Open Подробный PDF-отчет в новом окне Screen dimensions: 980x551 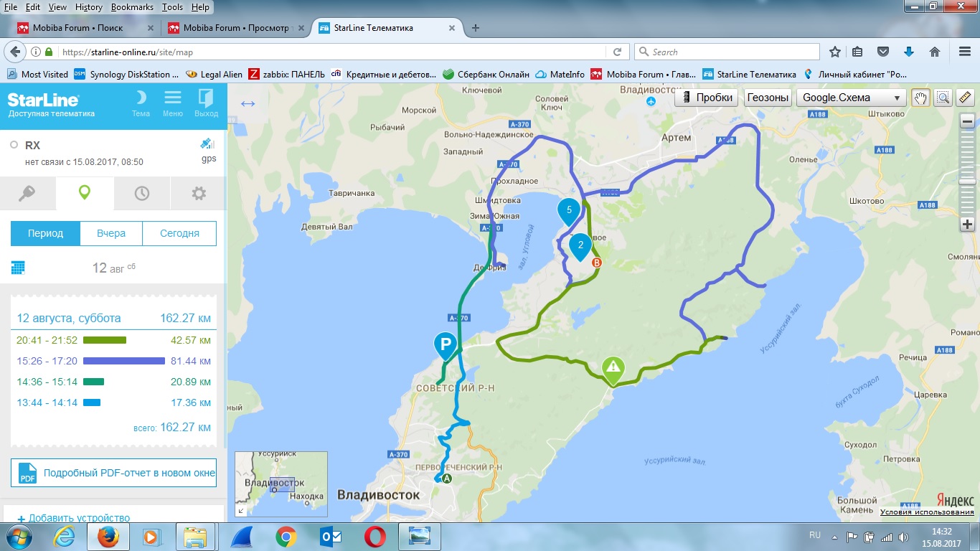pyautogui.click(x=113, y=474)
